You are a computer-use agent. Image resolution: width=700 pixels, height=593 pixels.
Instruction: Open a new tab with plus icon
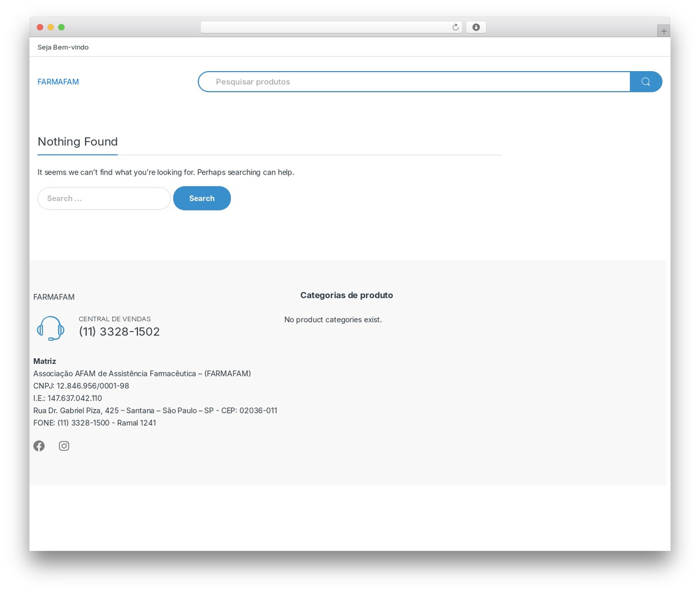click(x=663, y=31)
